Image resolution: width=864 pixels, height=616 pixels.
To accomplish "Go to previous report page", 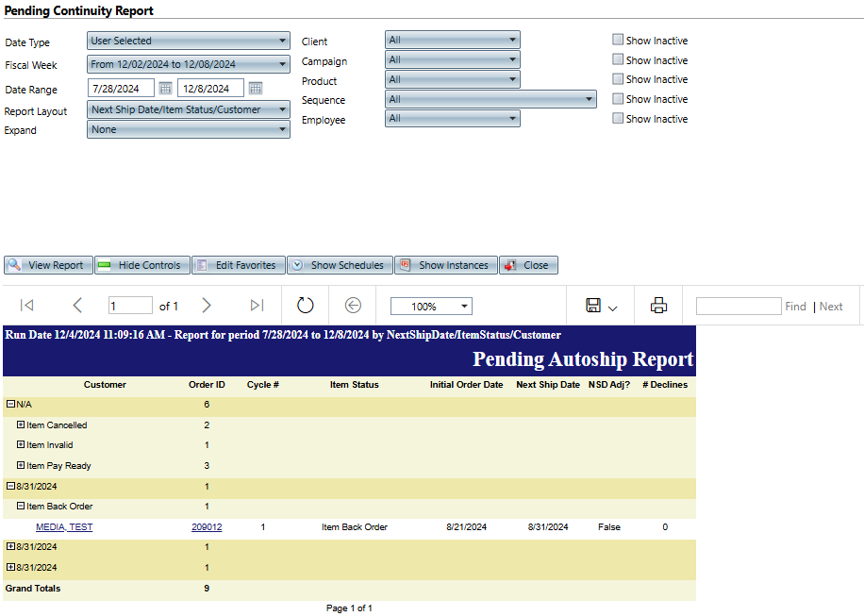I will (x=77, y=306).
